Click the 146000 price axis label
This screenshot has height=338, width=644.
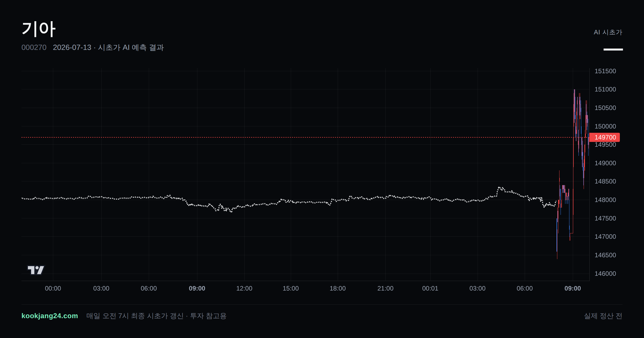pyautogui.click(x=605, y=274)
